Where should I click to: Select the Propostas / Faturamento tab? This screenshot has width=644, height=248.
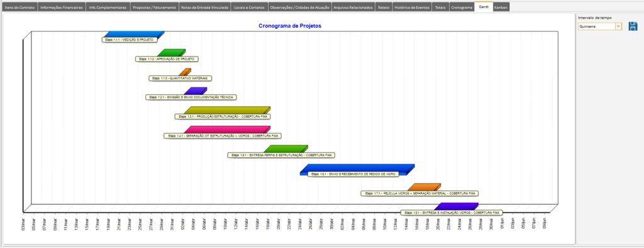pos(155,8)
